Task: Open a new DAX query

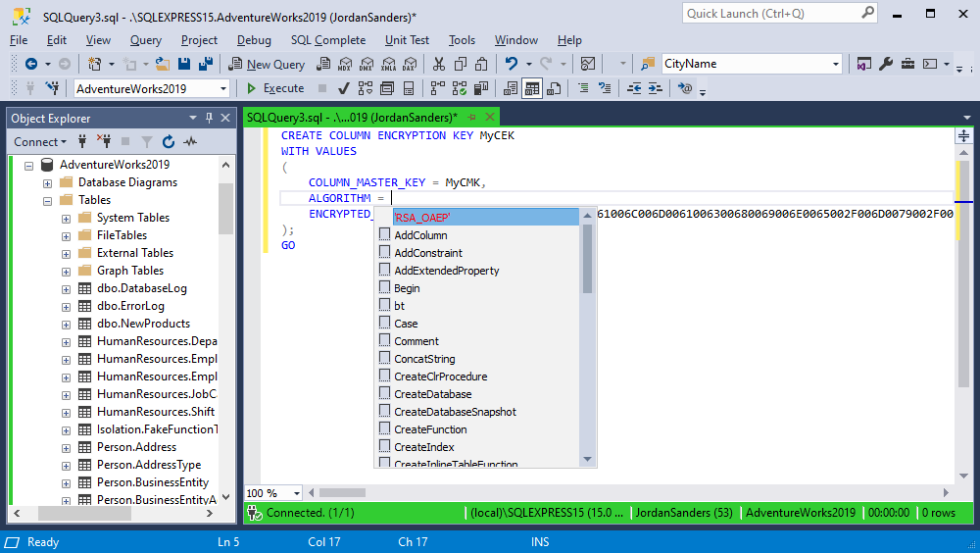Action: click(410, 64)
